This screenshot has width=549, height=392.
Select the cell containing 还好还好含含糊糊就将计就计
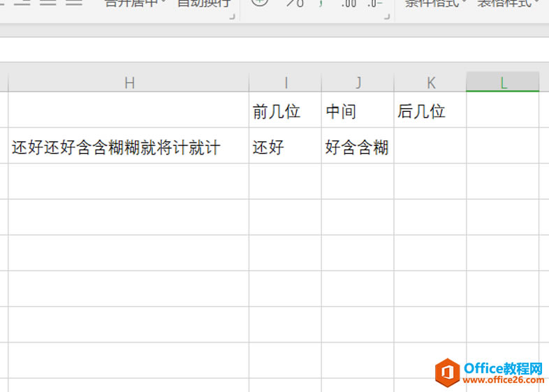point(129,146)
